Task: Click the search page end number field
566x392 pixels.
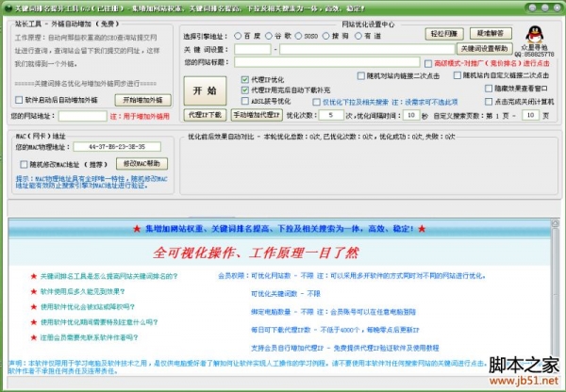Action: [x=530, y=115]
